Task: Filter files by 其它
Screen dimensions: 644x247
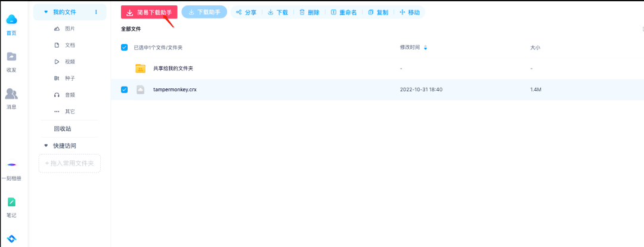Action: [69, 112]
